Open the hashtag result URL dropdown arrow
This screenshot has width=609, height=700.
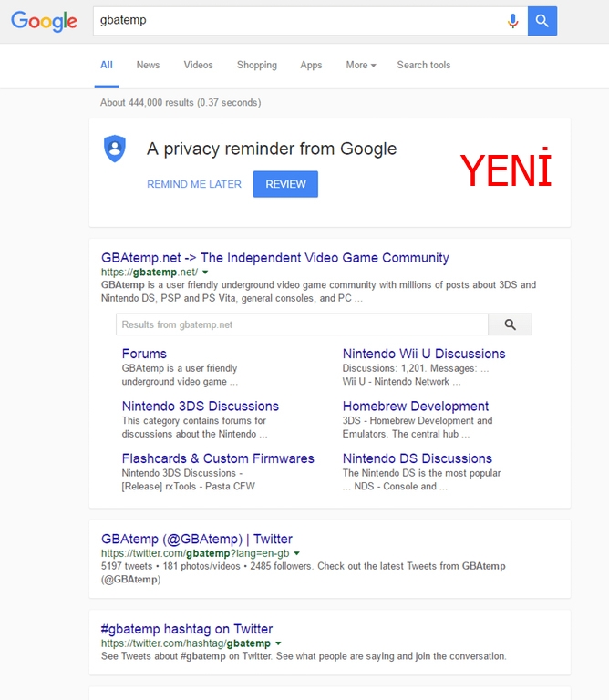pyautogui.click(x=278, y=643)
